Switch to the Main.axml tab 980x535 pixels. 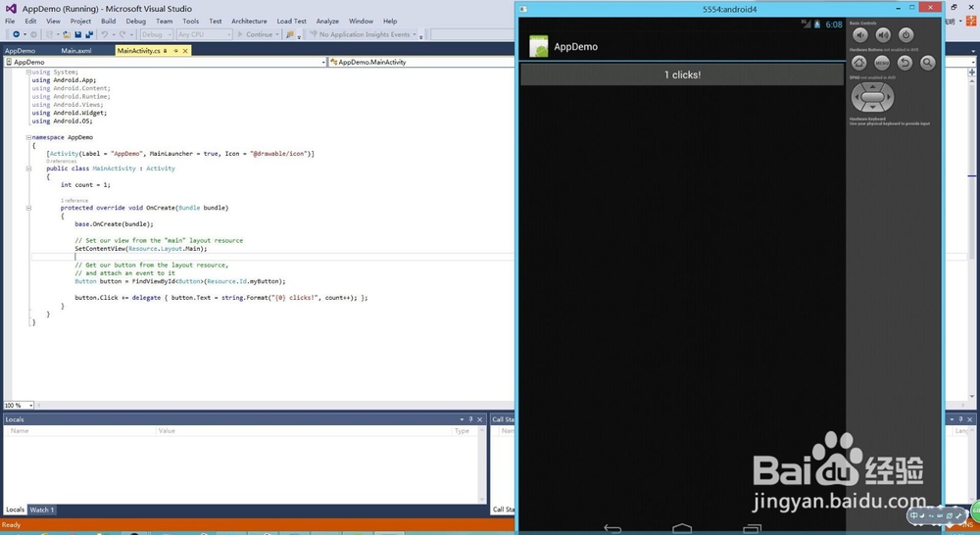pos(76,51)
